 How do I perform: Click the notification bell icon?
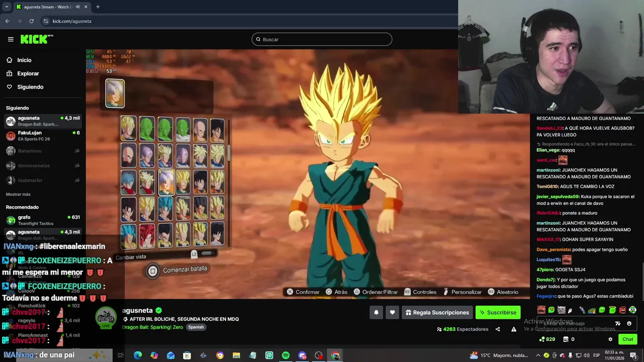376,312
